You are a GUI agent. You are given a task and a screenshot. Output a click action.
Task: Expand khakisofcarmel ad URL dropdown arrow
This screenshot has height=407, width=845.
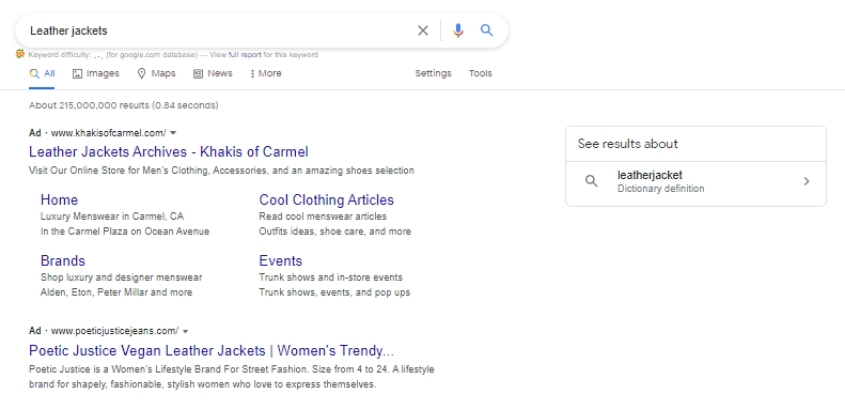point(173,133)
